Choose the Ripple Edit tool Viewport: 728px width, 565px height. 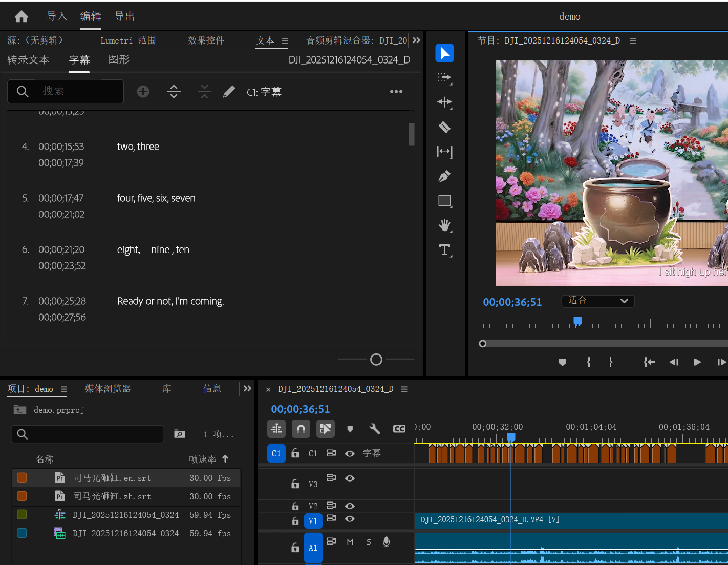[444, 102]
